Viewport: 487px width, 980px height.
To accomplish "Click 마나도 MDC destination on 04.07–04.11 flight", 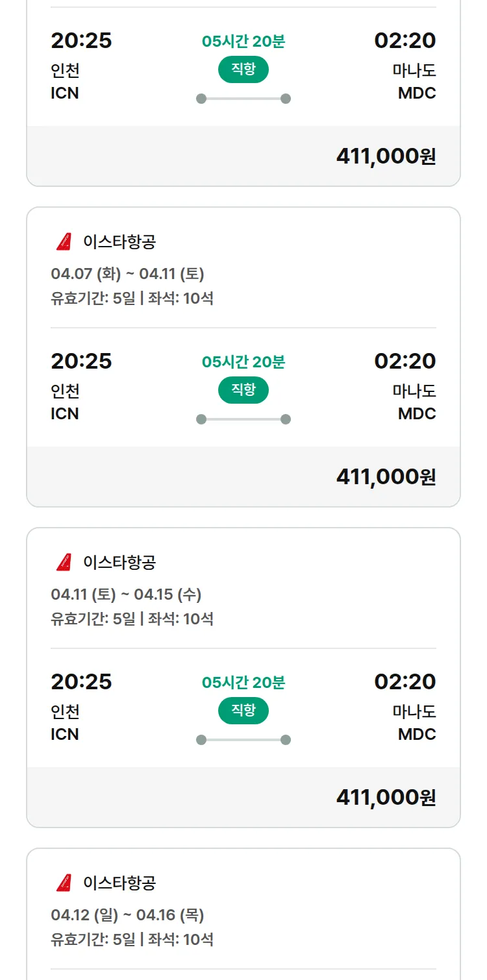I will click(x=416, y=402).
